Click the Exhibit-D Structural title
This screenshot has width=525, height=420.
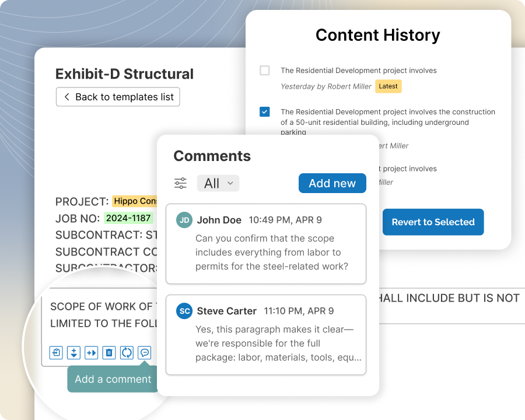click(x=124, y=74)
